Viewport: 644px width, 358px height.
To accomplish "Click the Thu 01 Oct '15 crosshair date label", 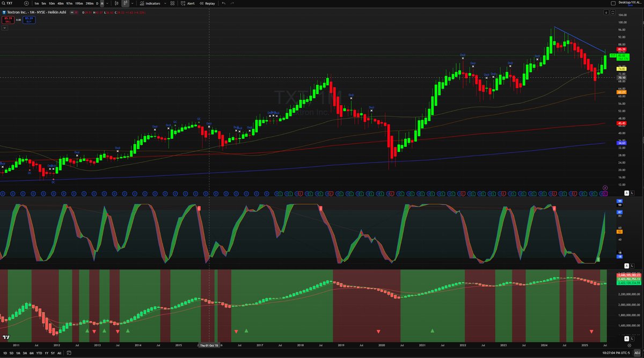I will (209, 345).
